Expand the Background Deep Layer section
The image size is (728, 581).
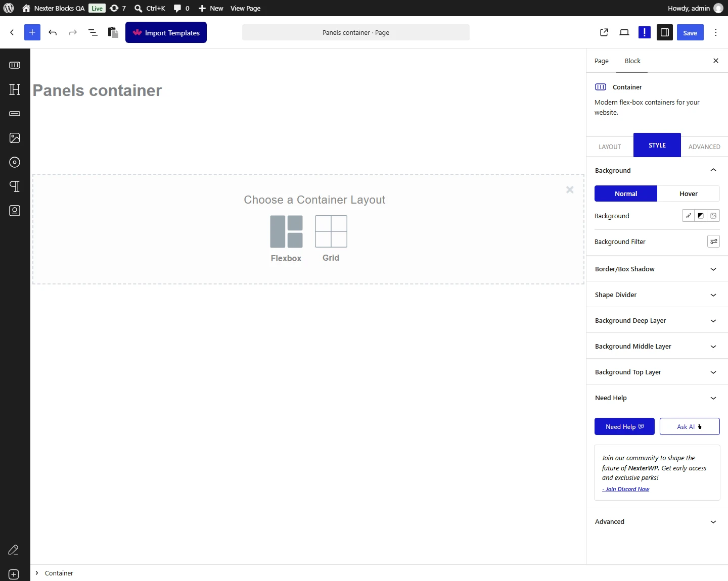[657, 320]
